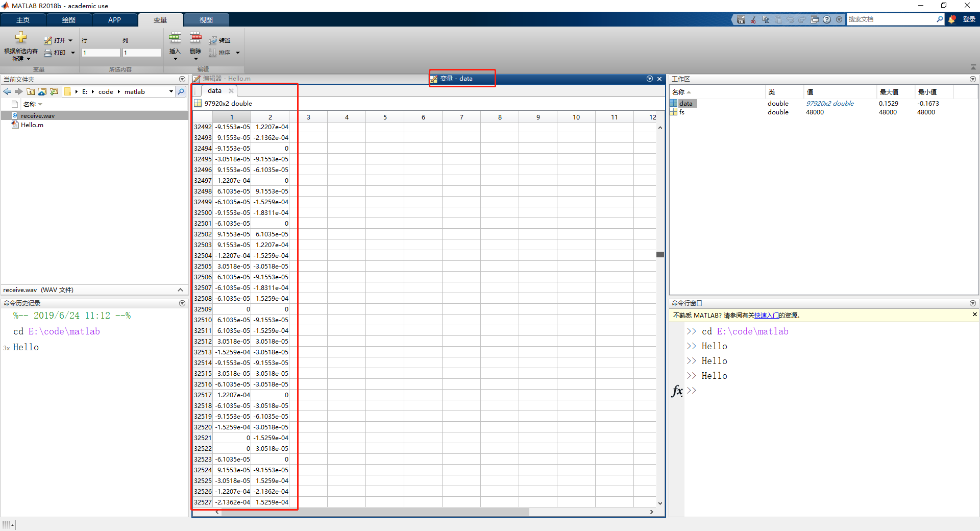Click the vertical scrollbar thumb in data table
This screenshot has height=531, width=980.
click(x=660, y=254)
